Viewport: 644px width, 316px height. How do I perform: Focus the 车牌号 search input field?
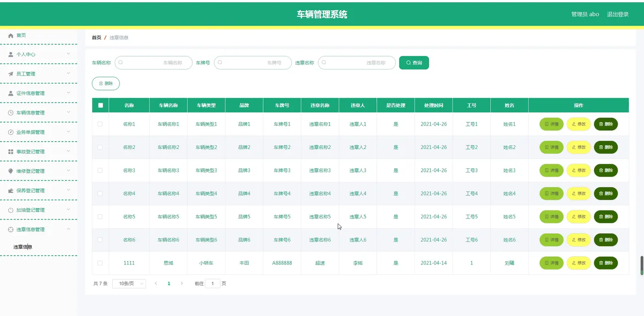(x=253, y=63)
